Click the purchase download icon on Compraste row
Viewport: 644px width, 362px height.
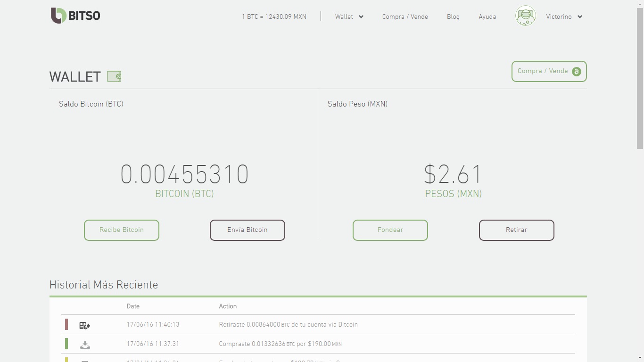tap(84, 344)
